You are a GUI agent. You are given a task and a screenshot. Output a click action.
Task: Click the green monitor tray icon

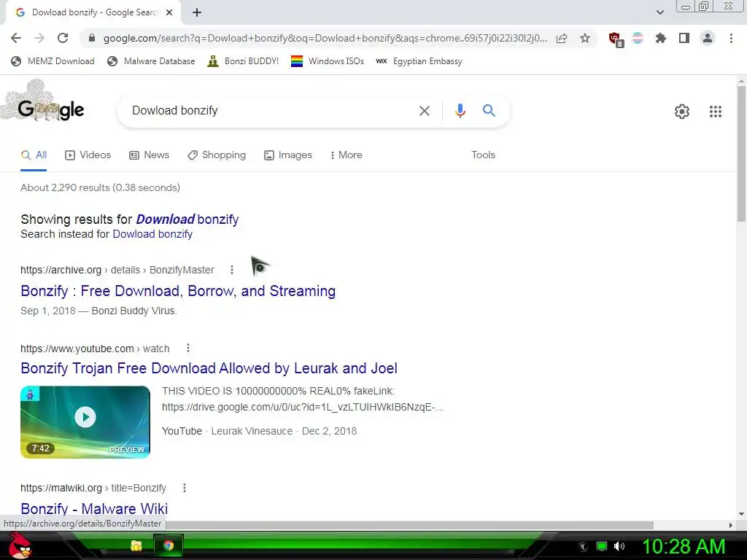602,546
